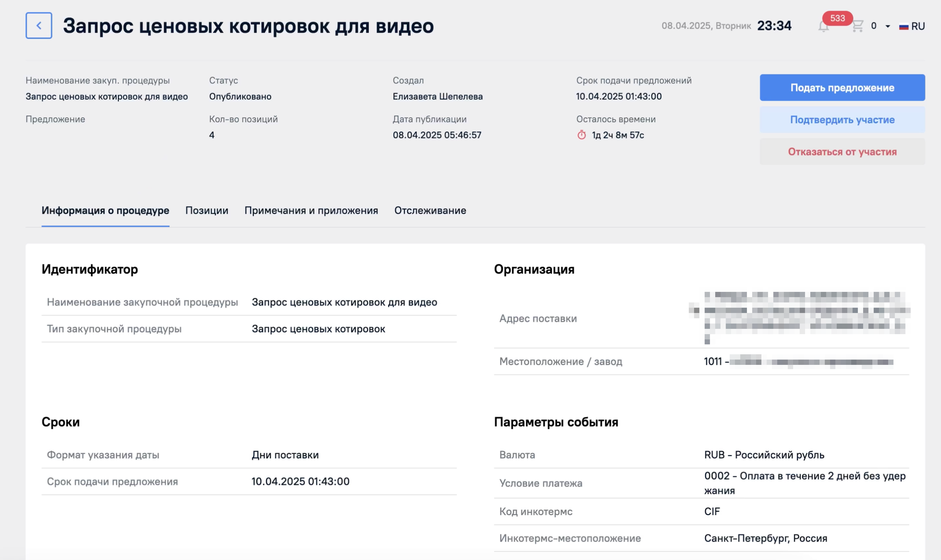
Task: Open the Примечания и приложения tab
Action: tap(311, 211)
